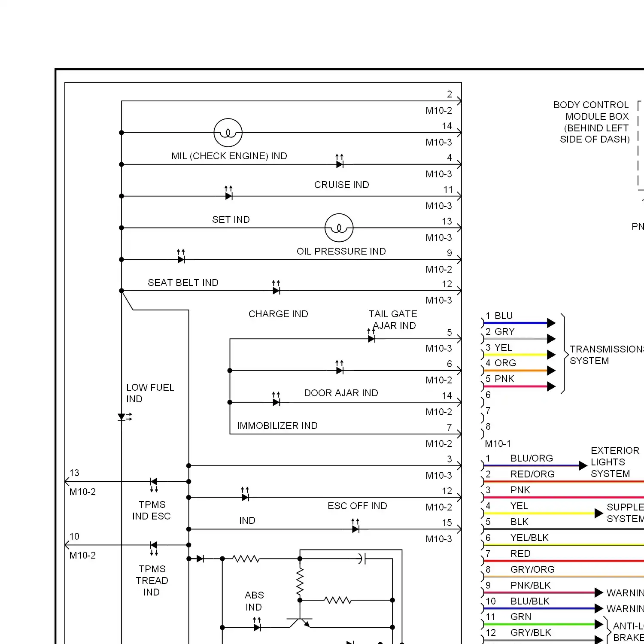
Task: Select the TPMS TREAD IND label
Action: coord(152,580)
